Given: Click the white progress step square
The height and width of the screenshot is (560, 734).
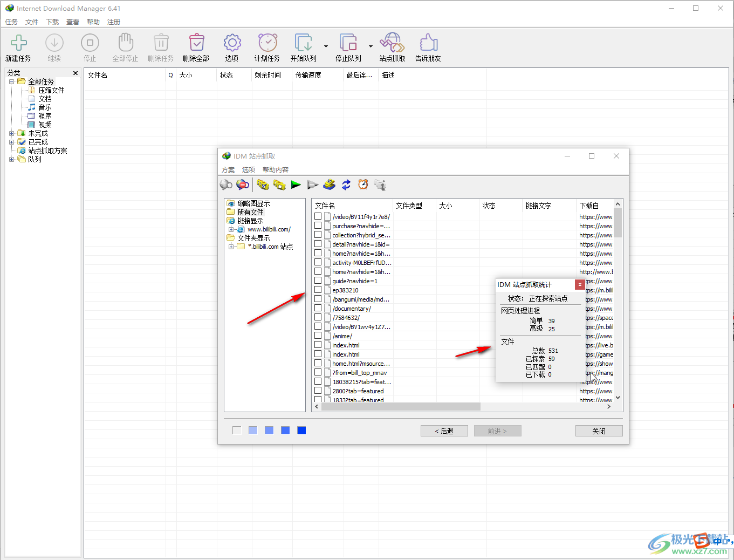Looking at the screenshot, I should [x=237, y=430].
